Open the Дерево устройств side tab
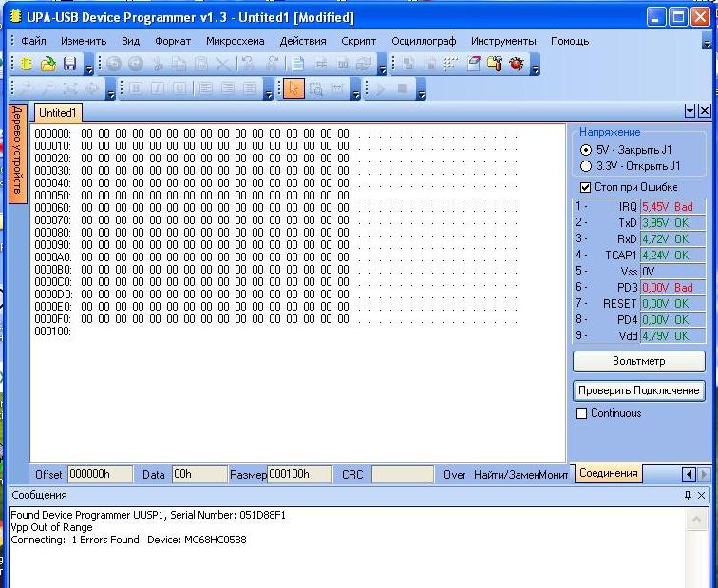This screenshot has width=718, height=588. pos(17,154)
